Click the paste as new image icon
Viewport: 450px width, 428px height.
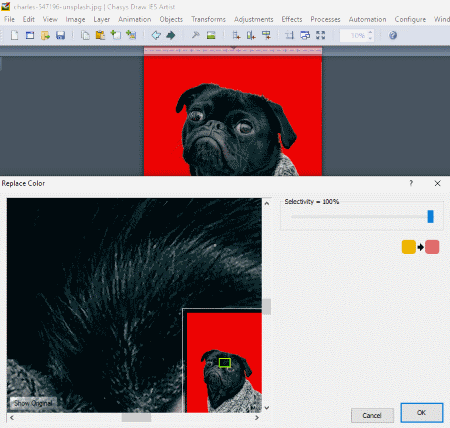pos(131,35)
